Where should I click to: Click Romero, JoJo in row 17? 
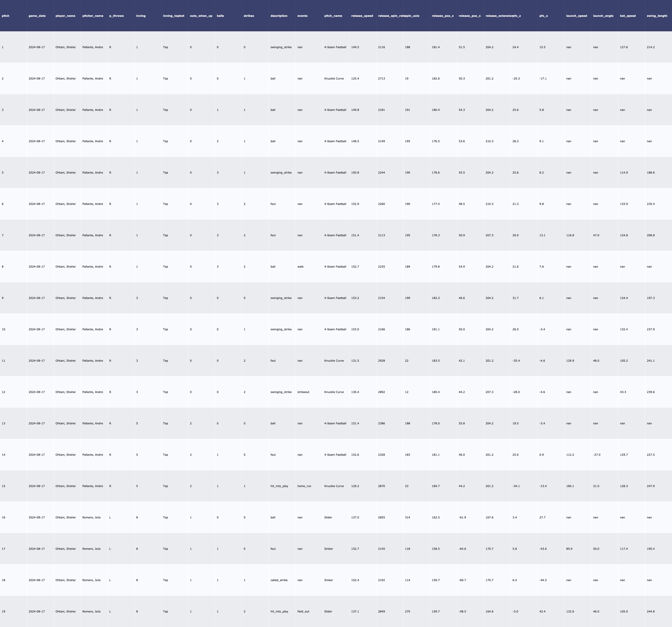pyautogui.click(x=91, y=549)
